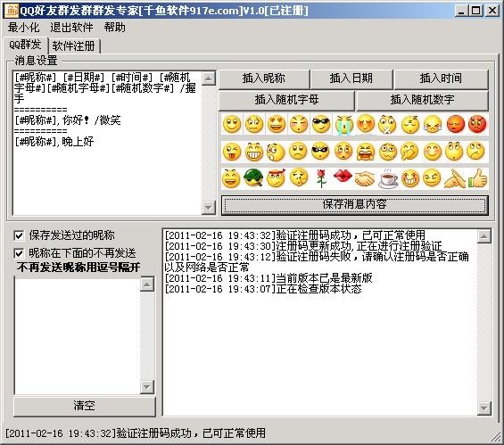Insert the crying face with blue tears
Image resolution: width=504 pixels, height=445 pixels.
coord(343,125)
